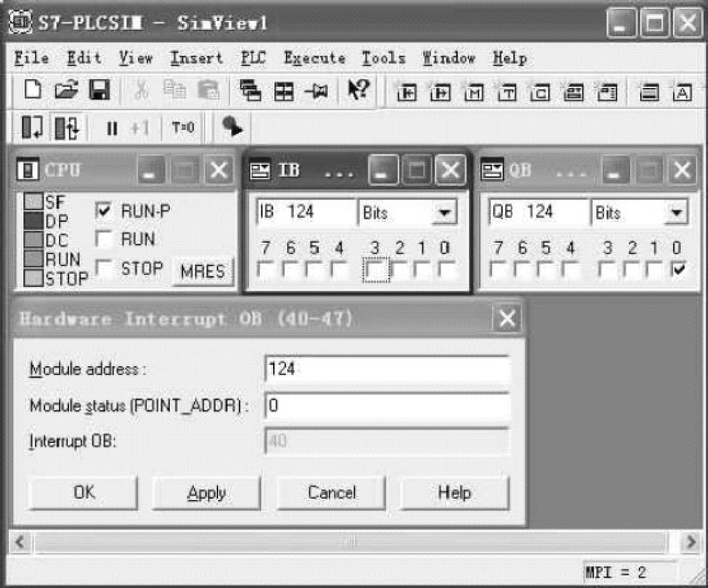
Task: Open a saved PLC file using the folder icon
Action: 67,90
